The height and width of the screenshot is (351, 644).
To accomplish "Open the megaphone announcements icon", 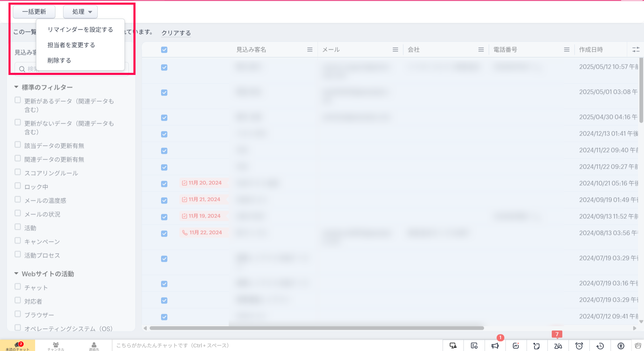I will click(495, 346).
